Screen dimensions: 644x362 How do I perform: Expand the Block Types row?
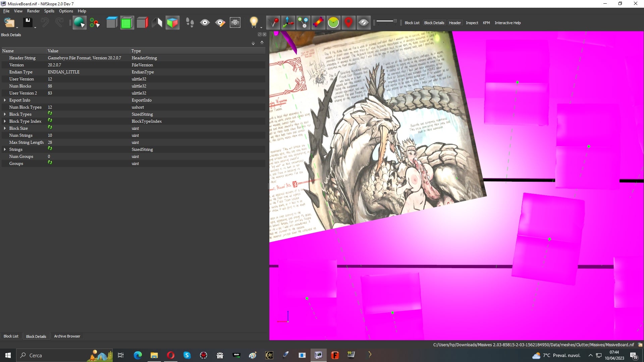point(5,114)
